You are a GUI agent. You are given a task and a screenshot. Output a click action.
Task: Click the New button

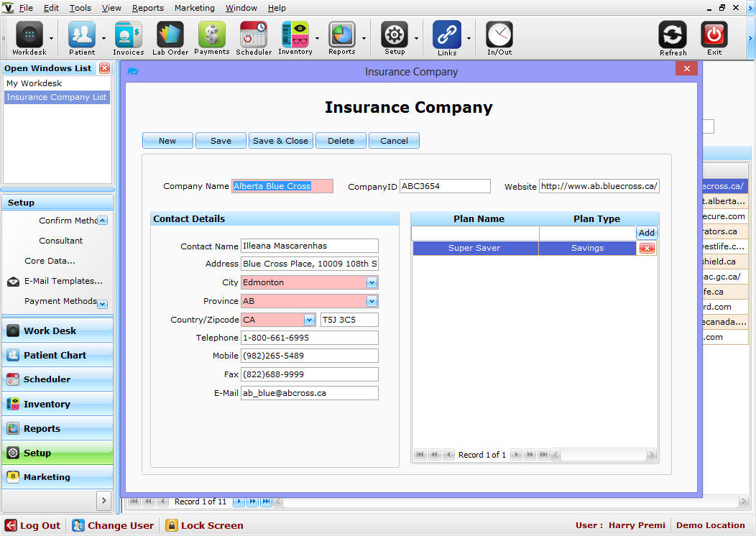pos(167,141)
